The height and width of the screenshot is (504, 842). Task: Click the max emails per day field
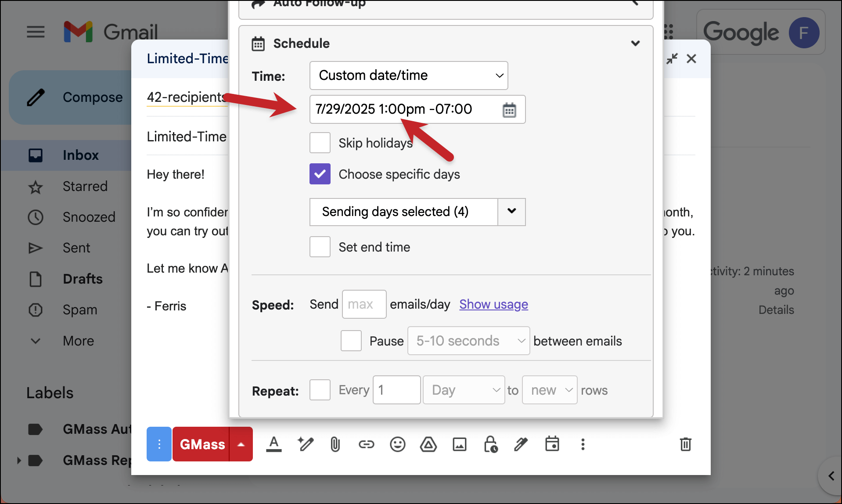[364, 304]
